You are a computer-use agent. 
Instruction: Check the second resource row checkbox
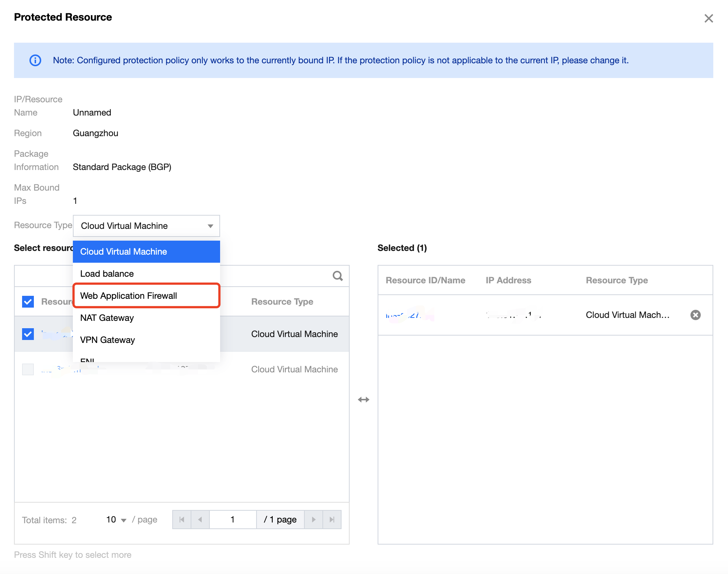tap(28, 369)
